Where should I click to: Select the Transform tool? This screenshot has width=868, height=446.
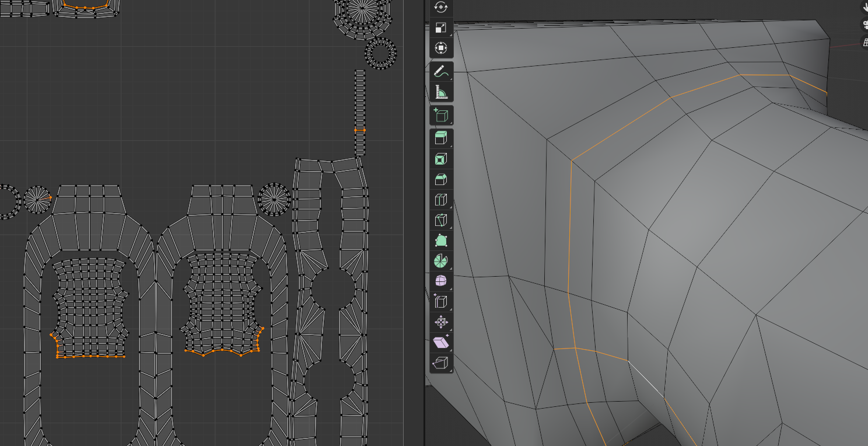click(442, 48)
